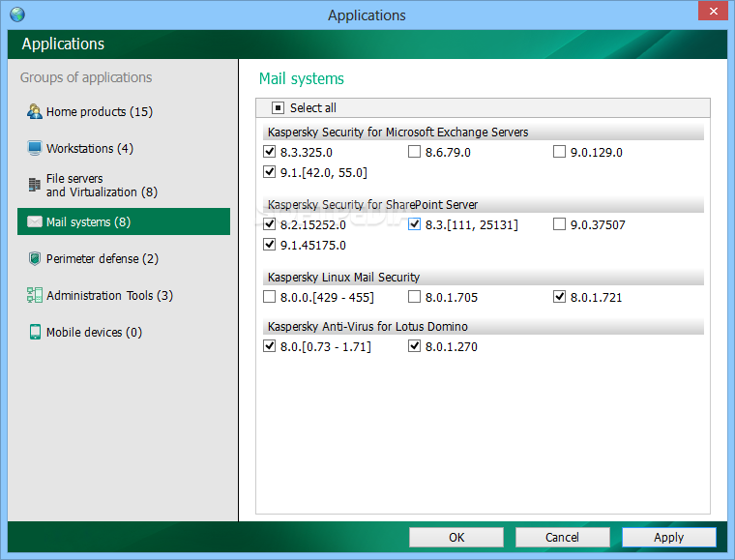This screenshot has width=735, height=560.
Task: Check Exchange Servers 9.0.129.0
Action: tap(559, 151)
